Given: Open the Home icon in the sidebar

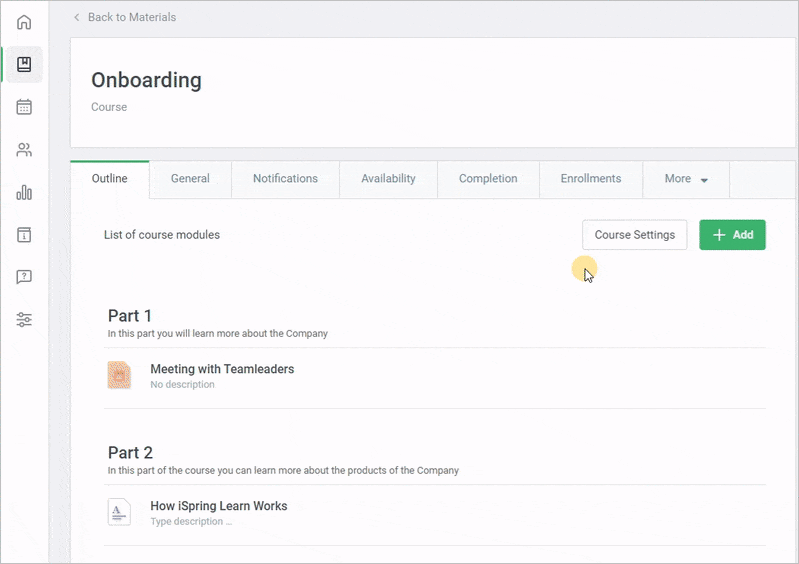Looking at the screenshot, I should [24, 22].
